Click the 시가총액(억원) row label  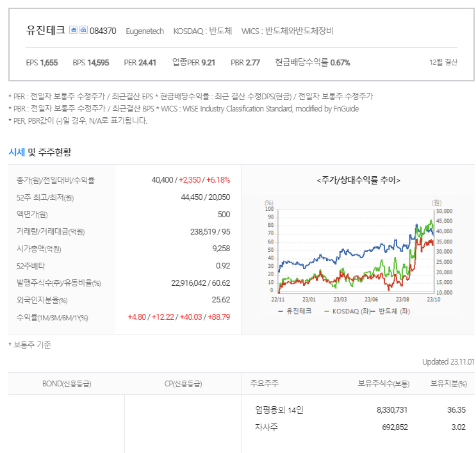point(39,249)
